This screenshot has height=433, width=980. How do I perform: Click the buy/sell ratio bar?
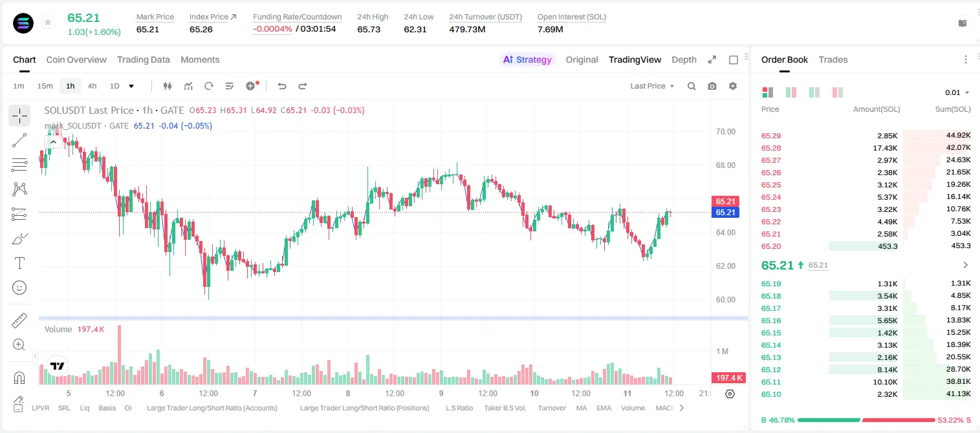[x=866, y=420]
